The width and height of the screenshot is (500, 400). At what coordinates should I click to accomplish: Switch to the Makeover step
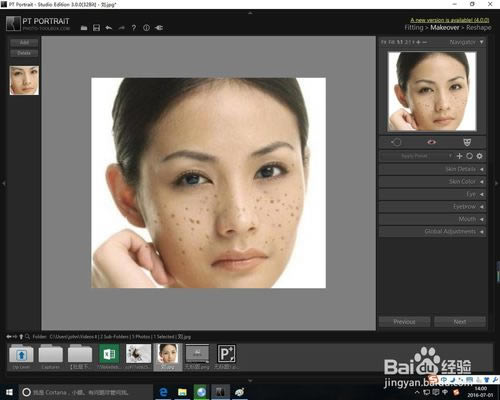coord(445,28)
